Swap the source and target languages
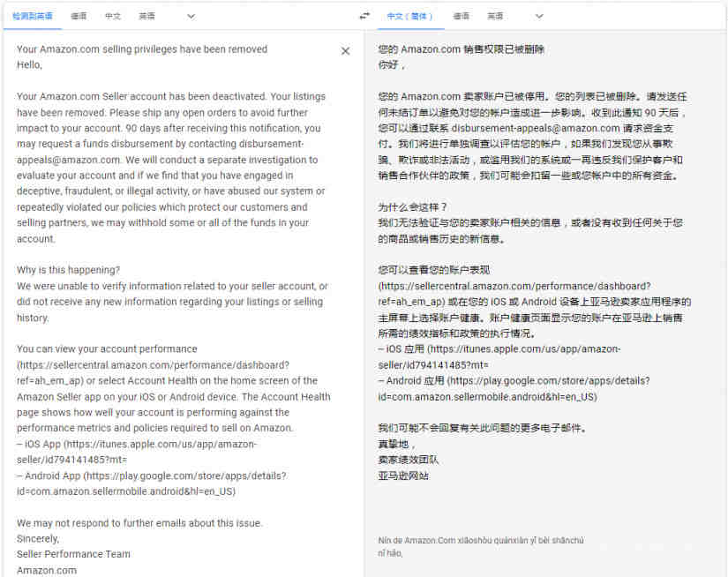 click(x=365, y=16)
